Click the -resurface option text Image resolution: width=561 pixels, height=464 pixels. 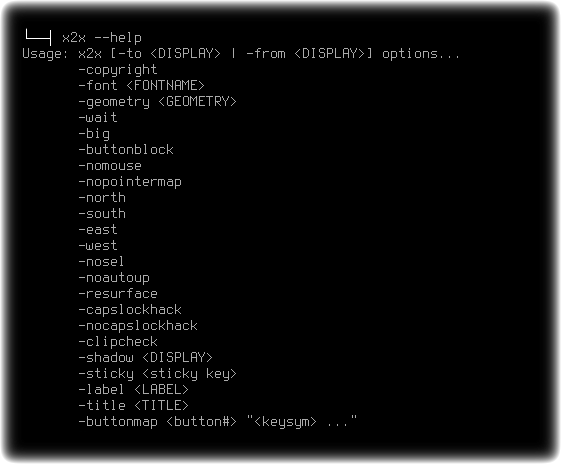coord(118,294)
